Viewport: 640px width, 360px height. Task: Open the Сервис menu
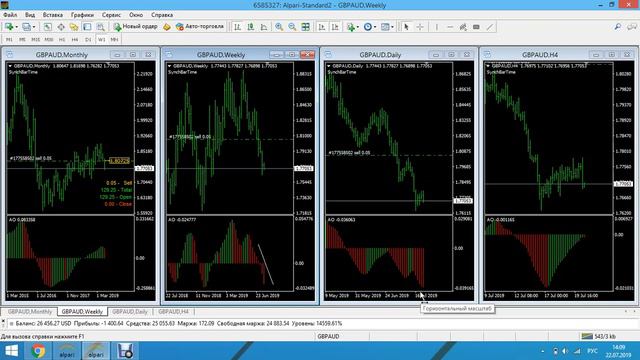(111, 15)
